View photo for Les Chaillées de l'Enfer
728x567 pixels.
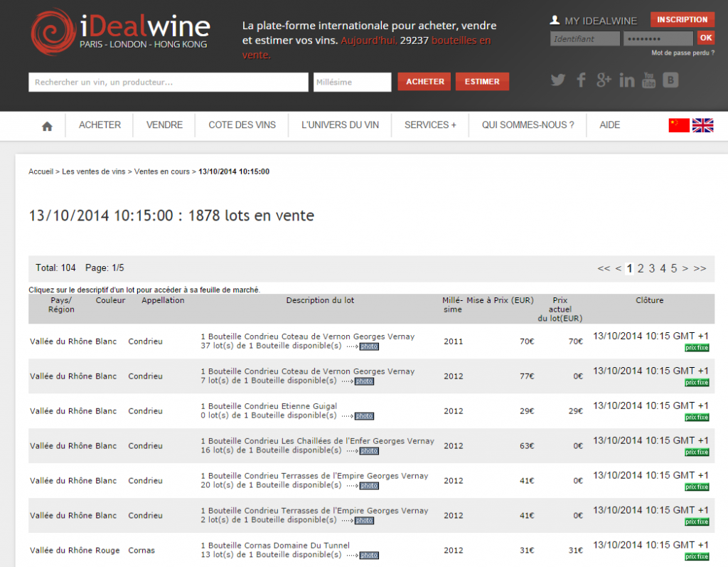[369, 451]
